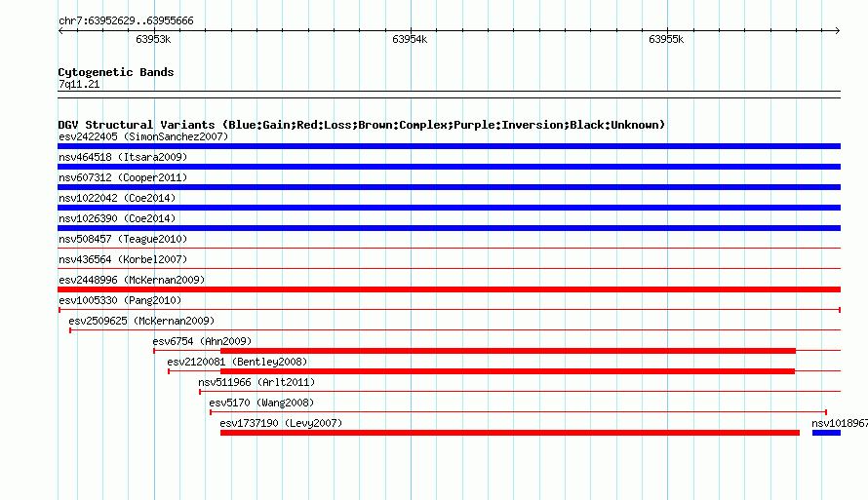Open variant esv2448996 (McKernan2009) label

point(132,280)
